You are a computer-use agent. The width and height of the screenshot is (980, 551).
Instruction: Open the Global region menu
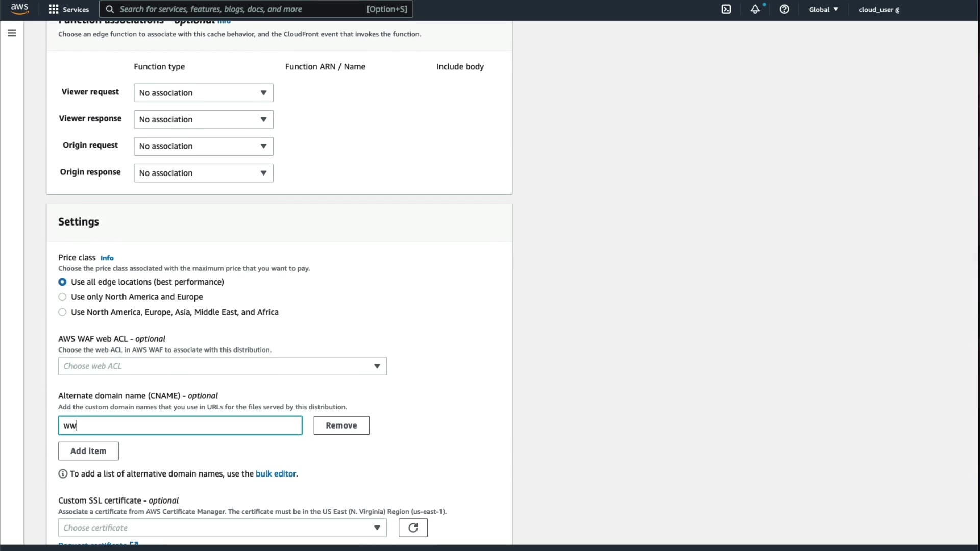point(823,9)
